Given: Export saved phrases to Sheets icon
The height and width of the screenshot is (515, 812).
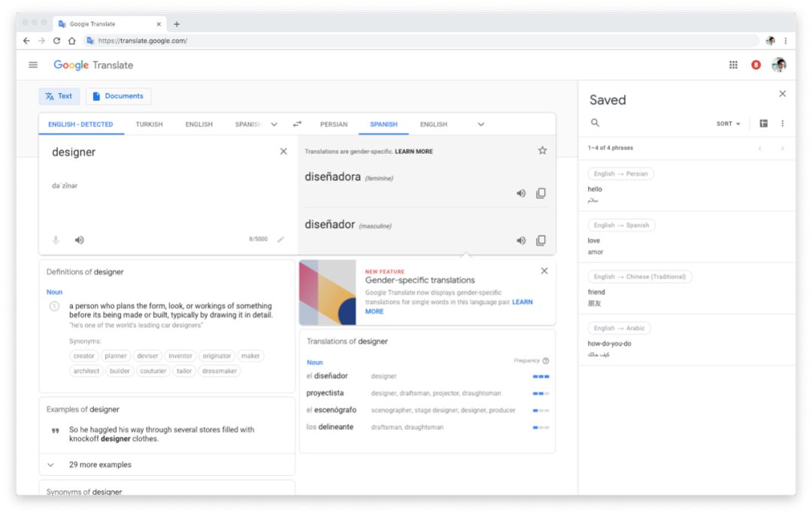Looking at the screenshot, I should 763,123.
